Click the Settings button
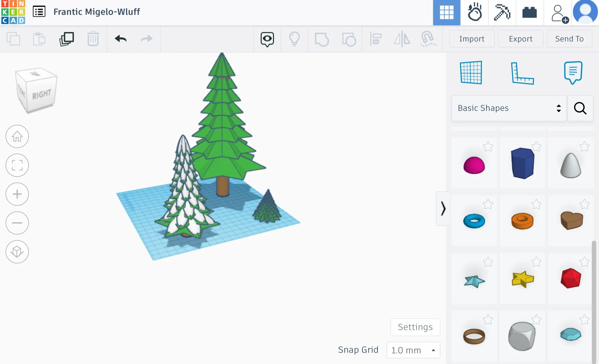Image resolution: width=599 pixels, height=364 pixels. click(x=415, y=327)
